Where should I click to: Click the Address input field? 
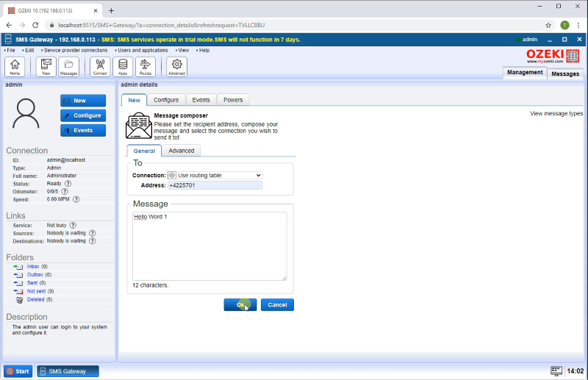[x=215, y=185]
